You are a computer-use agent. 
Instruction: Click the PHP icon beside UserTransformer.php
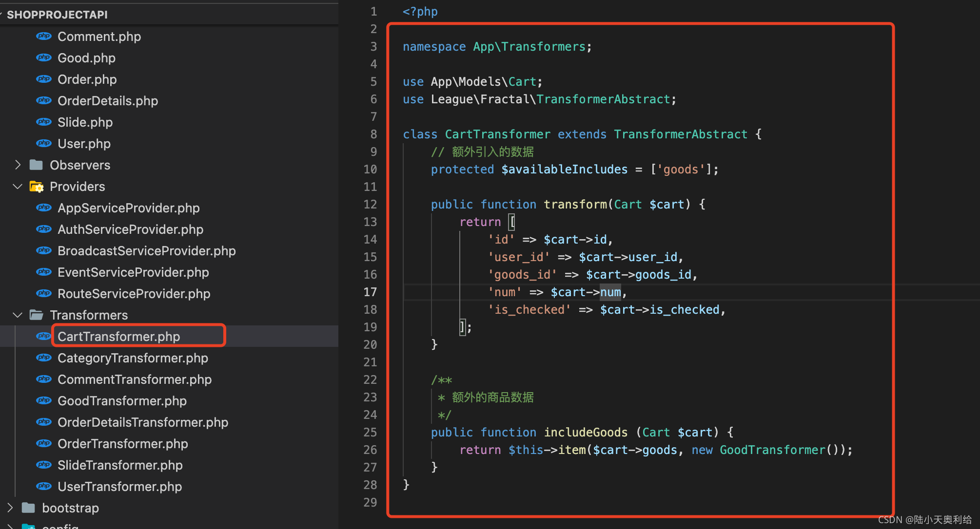click(x=44, y=487)
